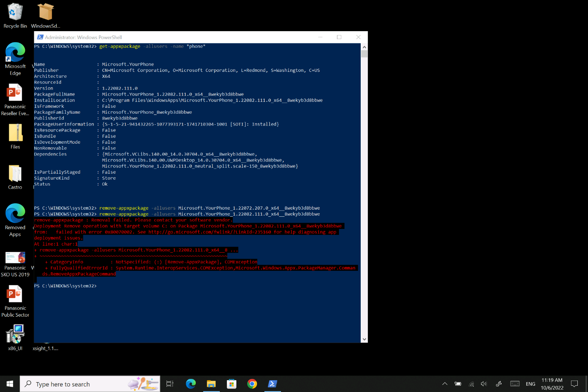Viewport: 588px width, 392px height.
Task: Select the WindowsSd... package icon on desktop
Action: (45, 16)
